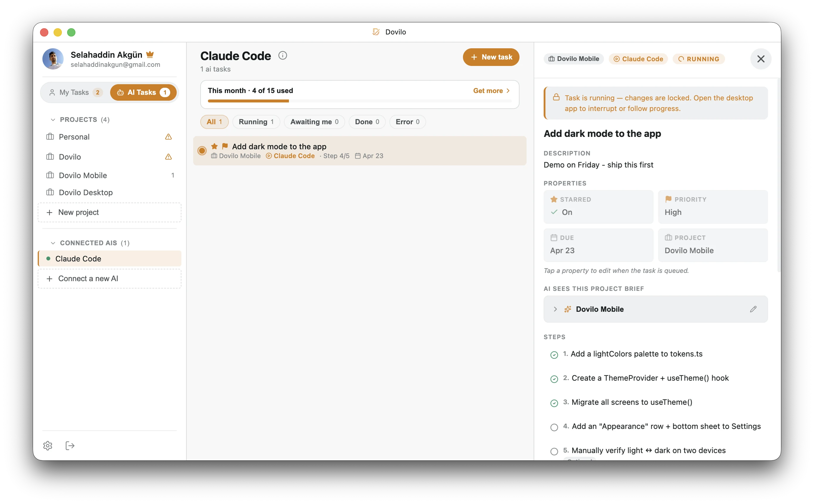
Task: Switch to My Tasks tab
Action: click(x=75, y=92)
